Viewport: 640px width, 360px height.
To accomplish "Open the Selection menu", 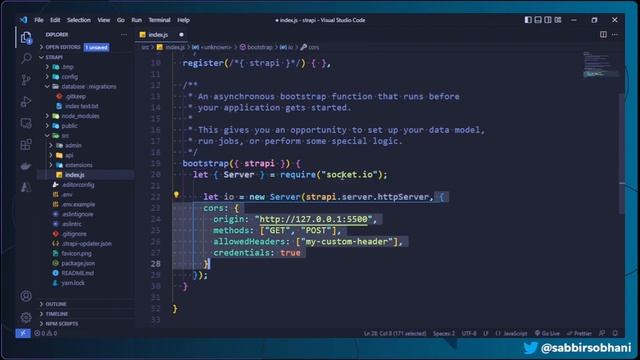I will point(79,20).
